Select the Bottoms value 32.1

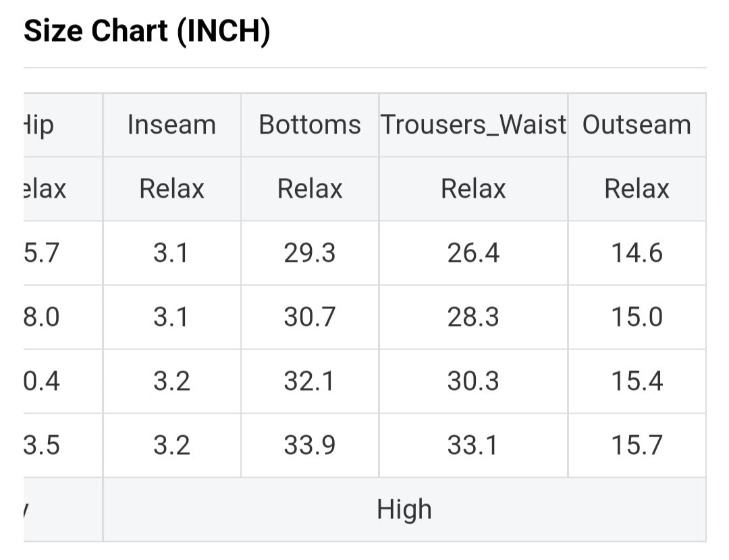point(310,381)
